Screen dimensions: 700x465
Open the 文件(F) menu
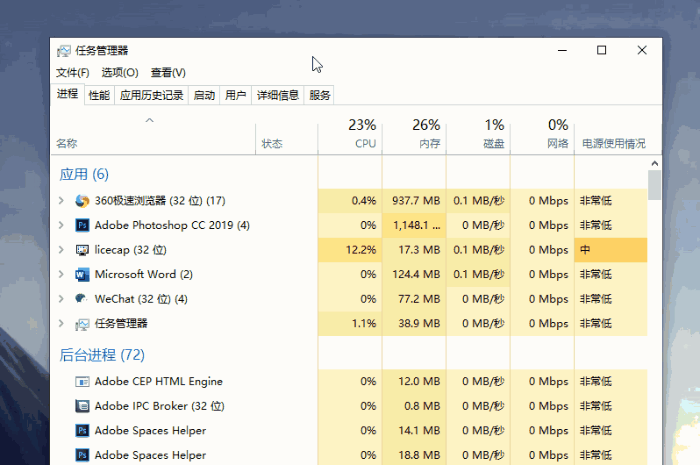(x=73, y=72)
